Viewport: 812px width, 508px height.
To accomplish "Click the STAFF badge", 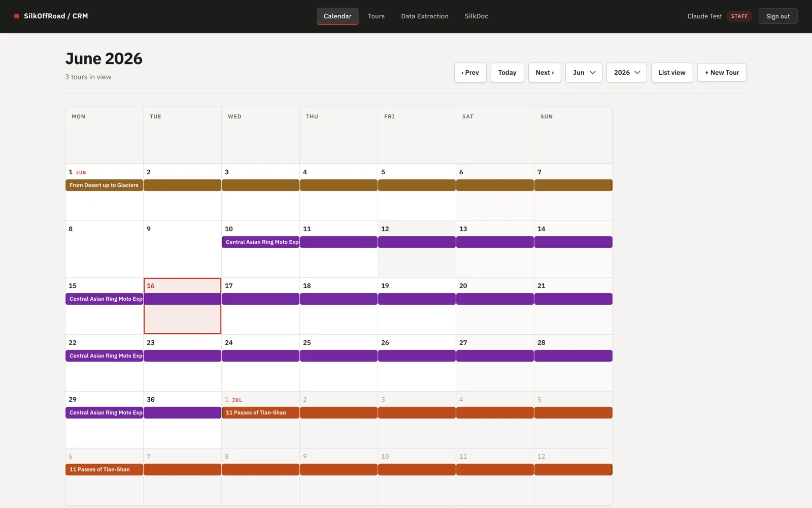I will coord(739,16).
